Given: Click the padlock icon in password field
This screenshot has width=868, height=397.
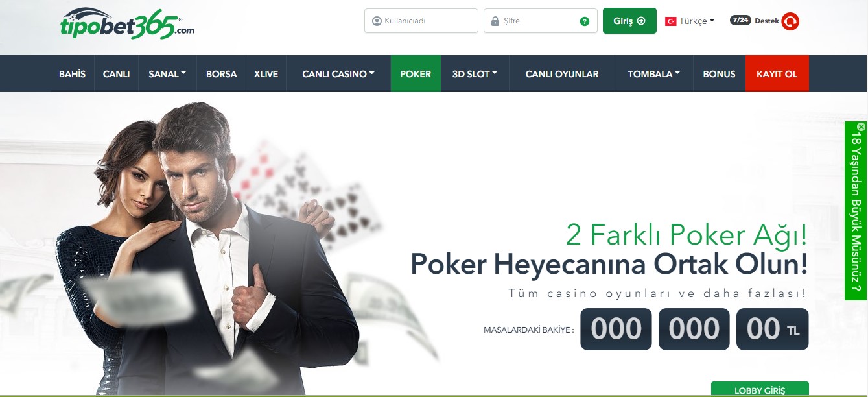Looking at the screenshot, I should 495,21.
